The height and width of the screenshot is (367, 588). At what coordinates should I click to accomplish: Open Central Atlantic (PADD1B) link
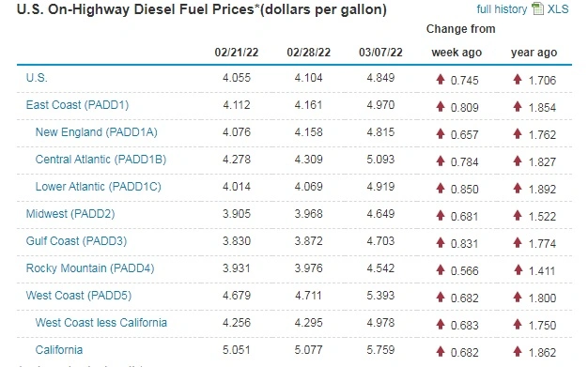point(101,160)
